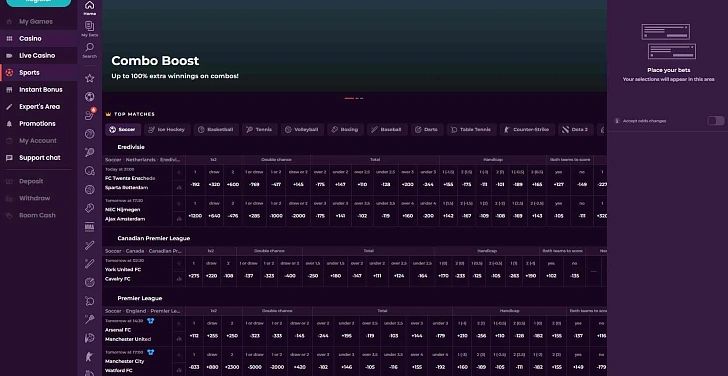Select the tennis racket icon in the sports sidebar
Screen dimensions: 728x376
tap(90, 152)
